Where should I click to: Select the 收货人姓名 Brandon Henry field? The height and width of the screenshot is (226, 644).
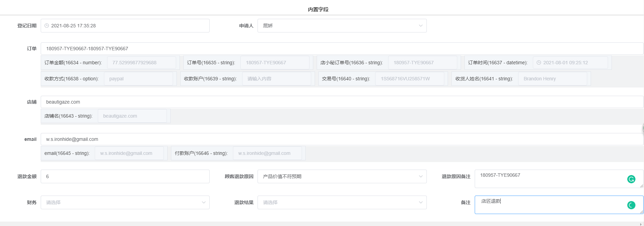tap(552, 79)
